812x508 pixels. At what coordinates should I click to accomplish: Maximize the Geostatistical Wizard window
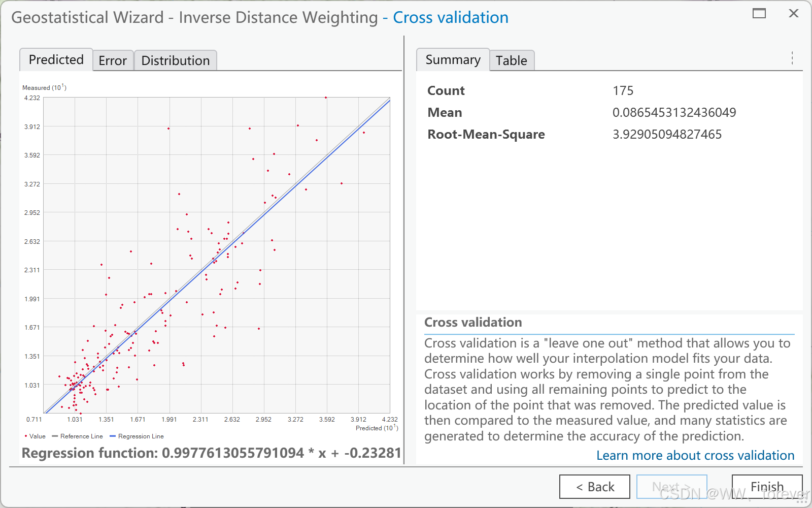click(759, 13)
